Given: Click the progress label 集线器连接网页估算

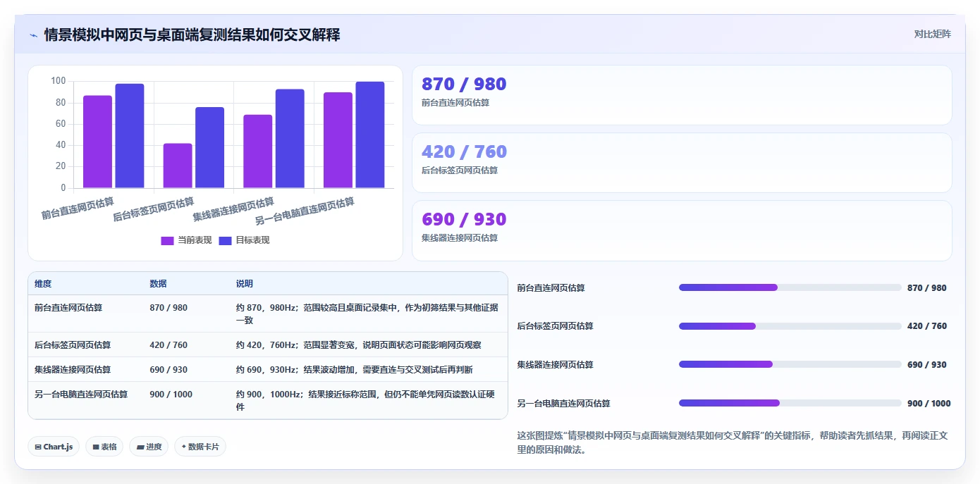Looking at the screenshot, I should tap(556, 365).
